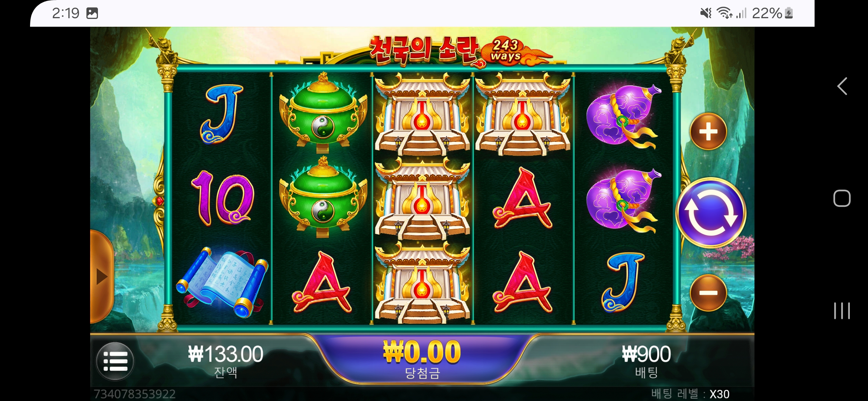This screenshot has width=868, height=401.
Task: Tap the Android back chevron
Action: [x=842, y=87]
